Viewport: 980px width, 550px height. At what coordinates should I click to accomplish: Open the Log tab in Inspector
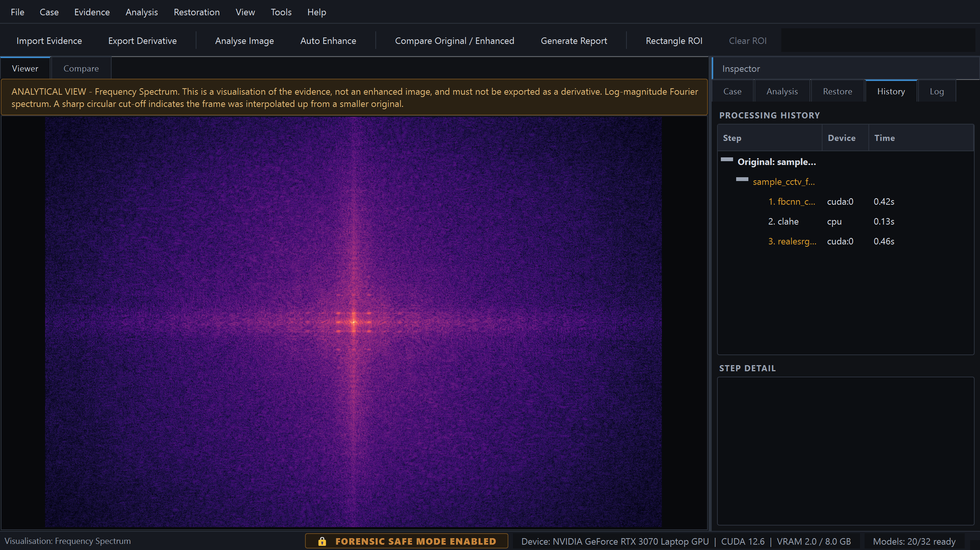pos(937,91)
